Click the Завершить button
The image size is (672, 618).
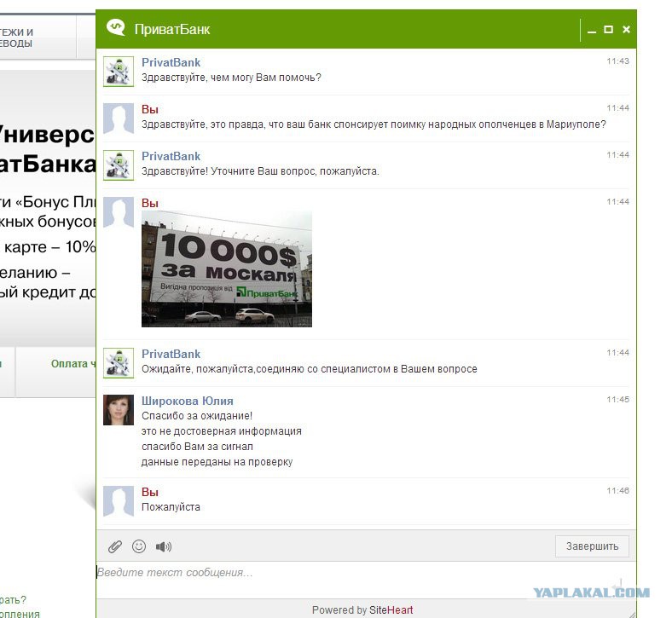[592, 546]
